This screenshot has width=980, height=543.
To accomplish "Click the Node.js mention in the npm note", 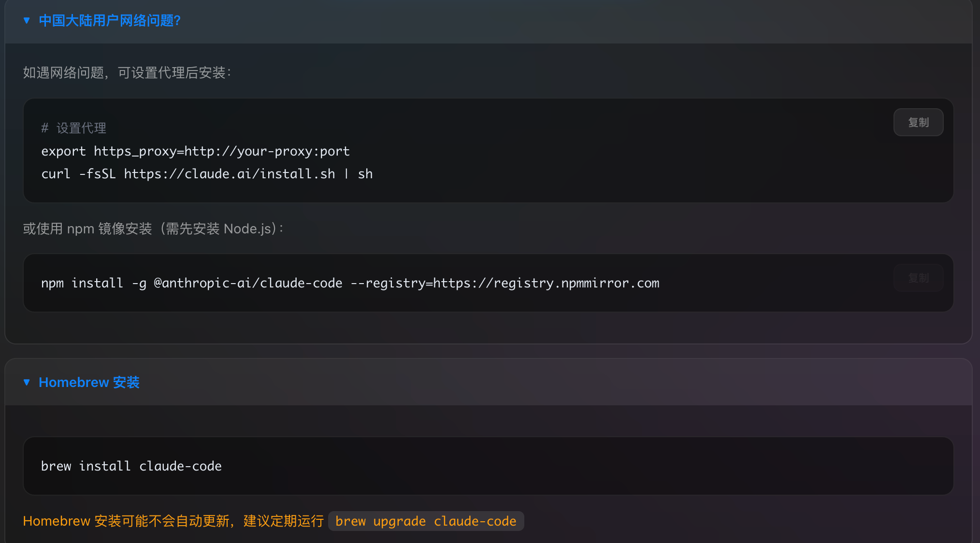I will click(x=247, y=229).
